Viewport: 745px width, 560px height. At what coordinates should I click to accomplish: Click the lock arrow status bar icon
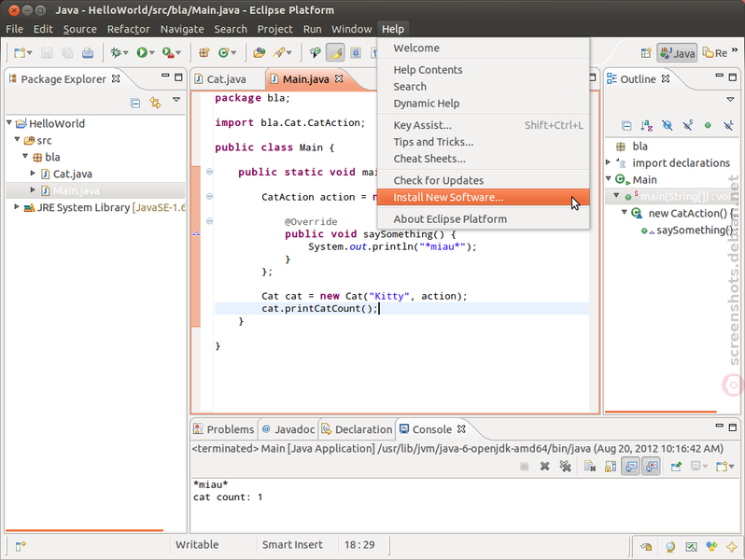click(646, 547)
